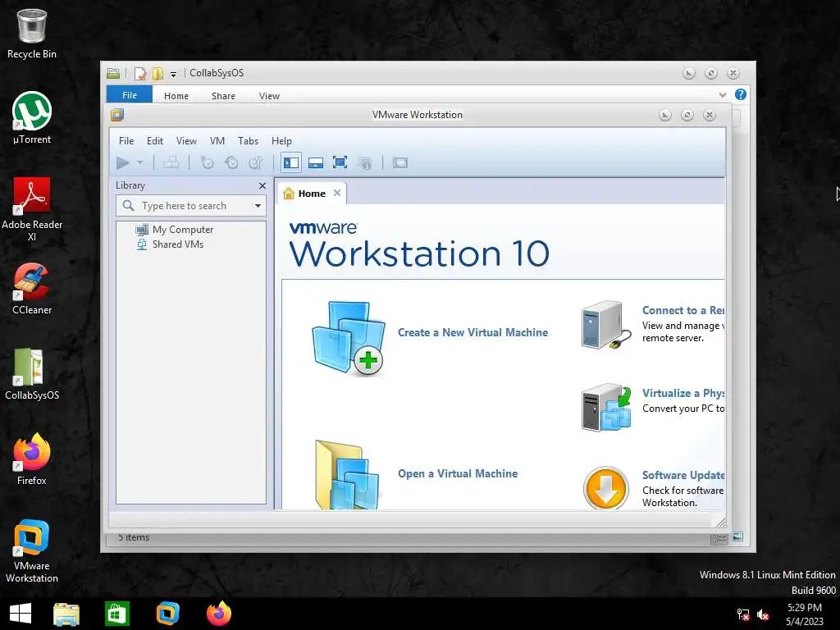Screen dimensions: 840x630
Task: Click the Virtualize a Physical Machine link
Action: [683, 393]
